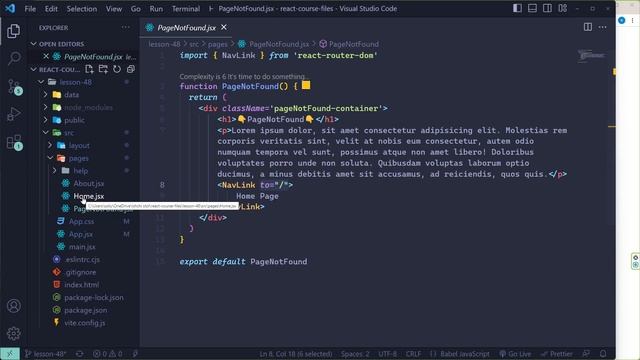Click Ln 8, Col 18 cursor position
This screenshot has height=360, width=640.
tap(296, 354)
